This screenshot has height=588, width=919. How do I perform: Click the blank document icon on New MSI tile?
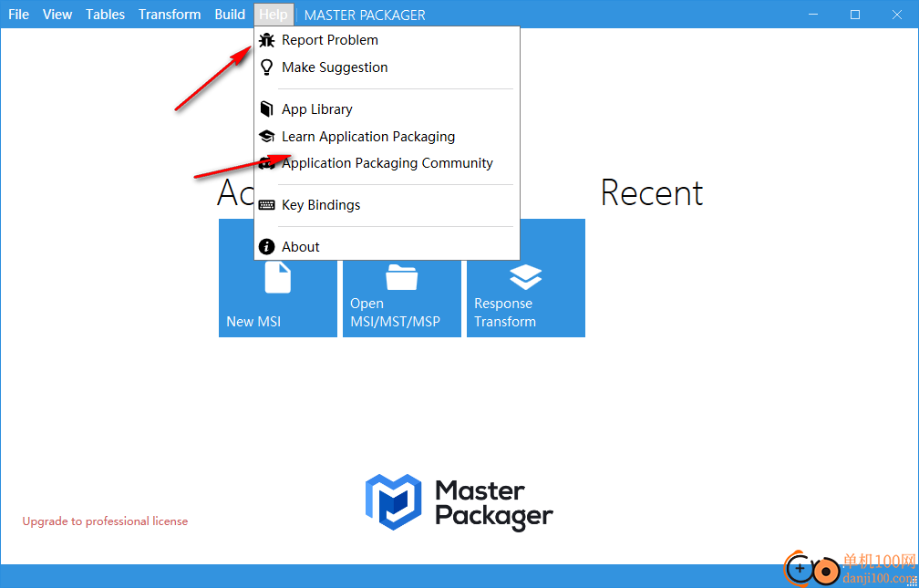click(x=278, y=277)
